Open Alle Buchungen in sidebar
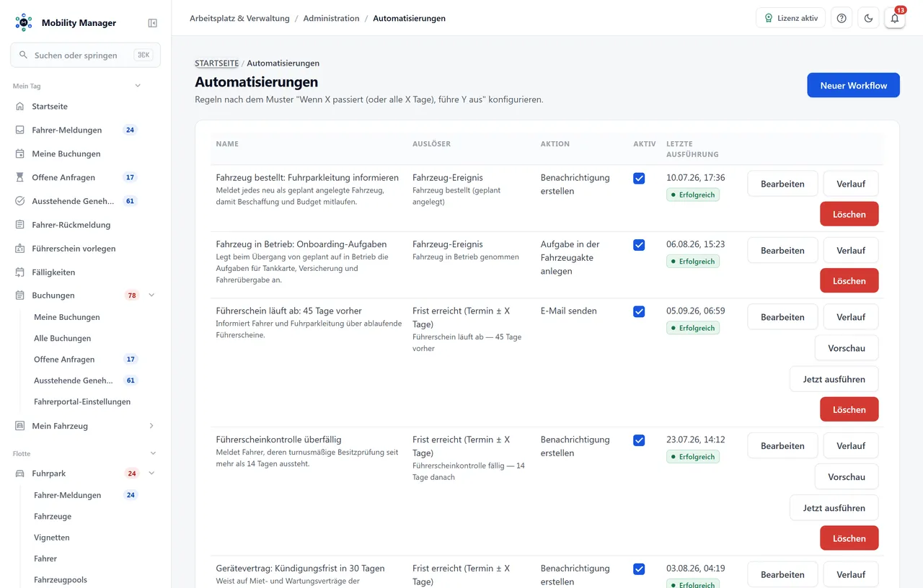Image resolution: width=923 pixels, height=588 pixels. [x=63, y=339]
